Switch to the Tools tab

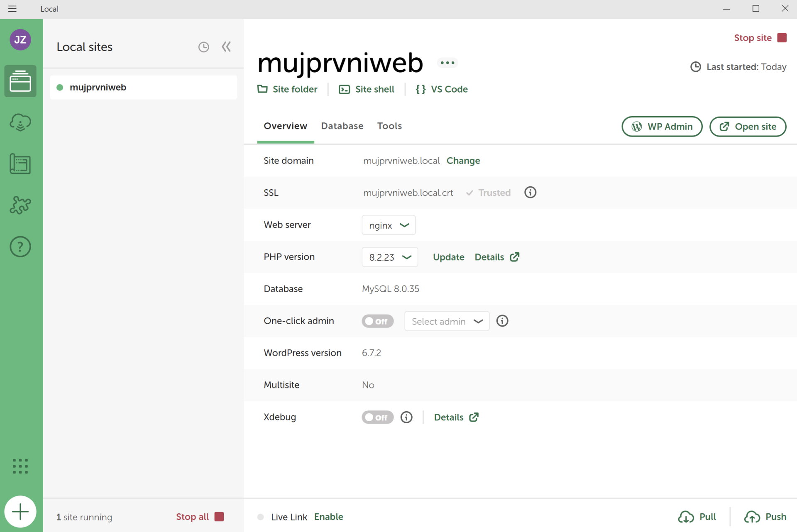[389, 126]
